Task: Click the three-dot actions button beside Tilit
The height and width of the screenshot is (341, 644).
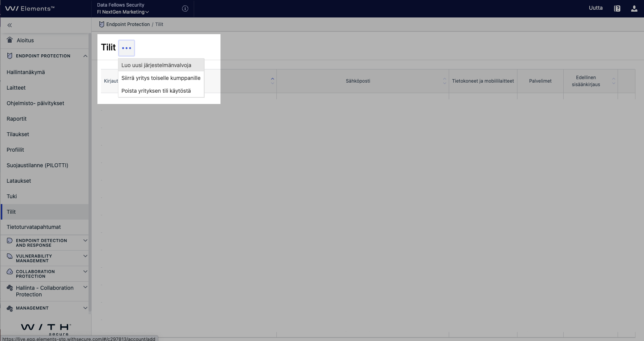Action: pos(126,48)
